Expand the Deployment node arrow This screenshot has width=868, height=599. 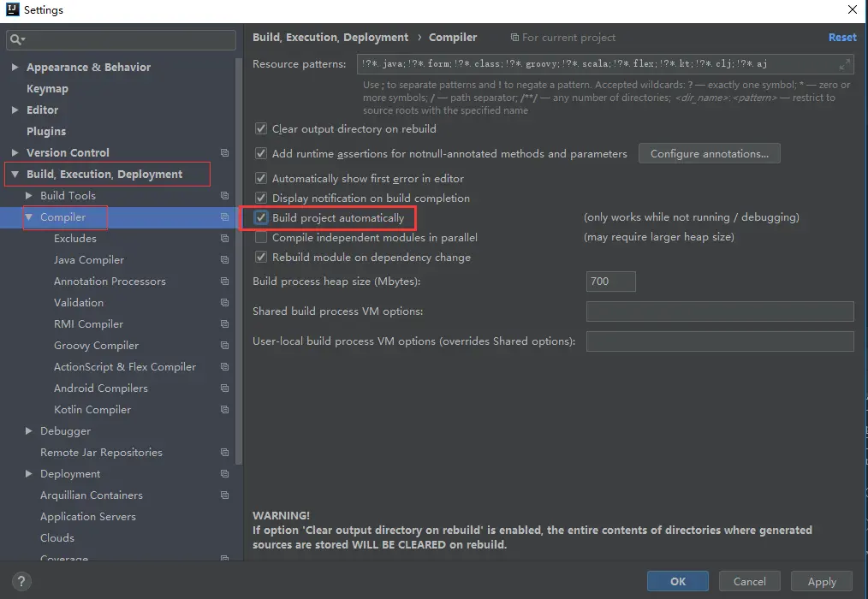(x=29, y=473)
